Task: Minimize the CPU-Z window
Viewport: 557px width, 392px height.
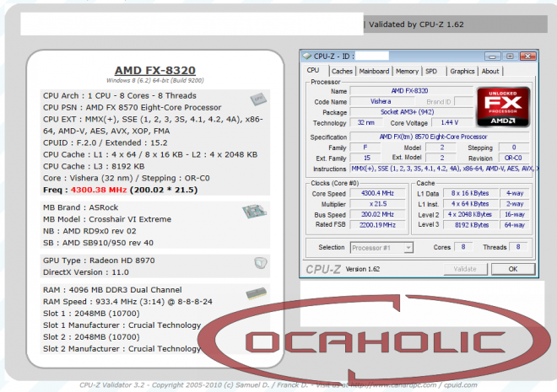Action: click(x=492, y=56)
